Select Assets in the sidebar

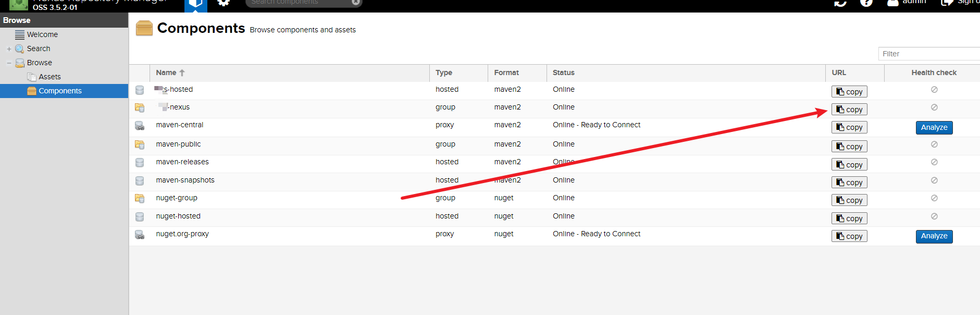(49, 77)
